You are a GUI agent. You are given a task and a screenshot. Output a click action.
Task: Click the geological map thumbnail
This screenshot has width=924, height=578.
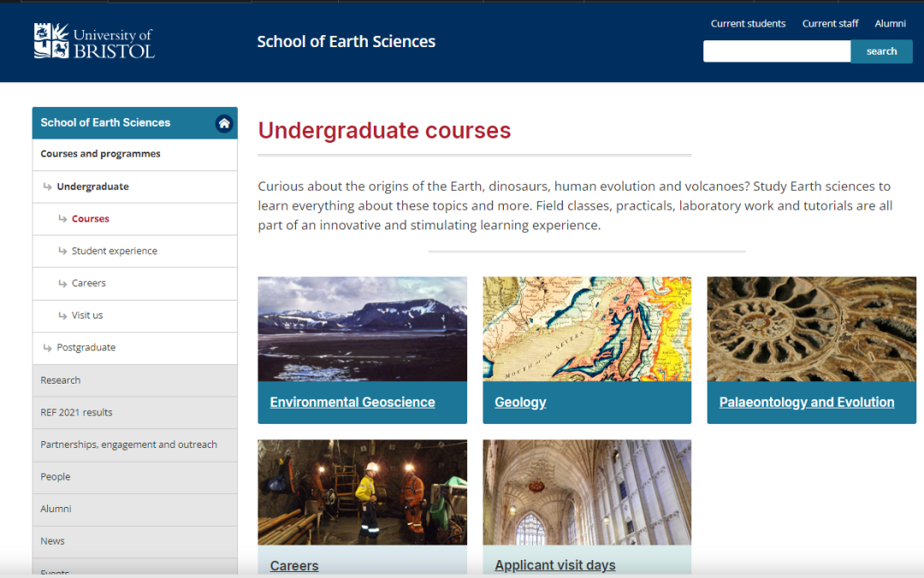(x=587, y=329)
